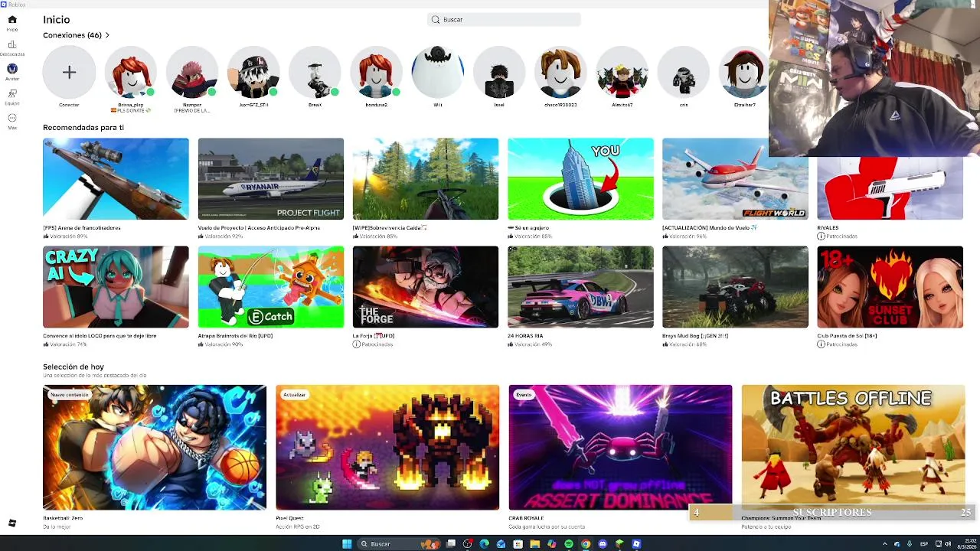
Task: Open the Windows Start menu
Action: [x=347, y=544]
